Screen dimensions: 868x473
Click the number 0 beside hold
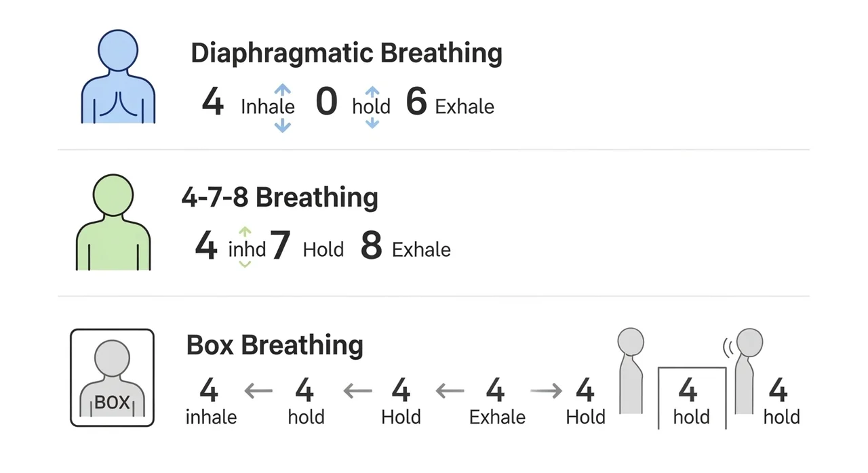click(326, 103)
